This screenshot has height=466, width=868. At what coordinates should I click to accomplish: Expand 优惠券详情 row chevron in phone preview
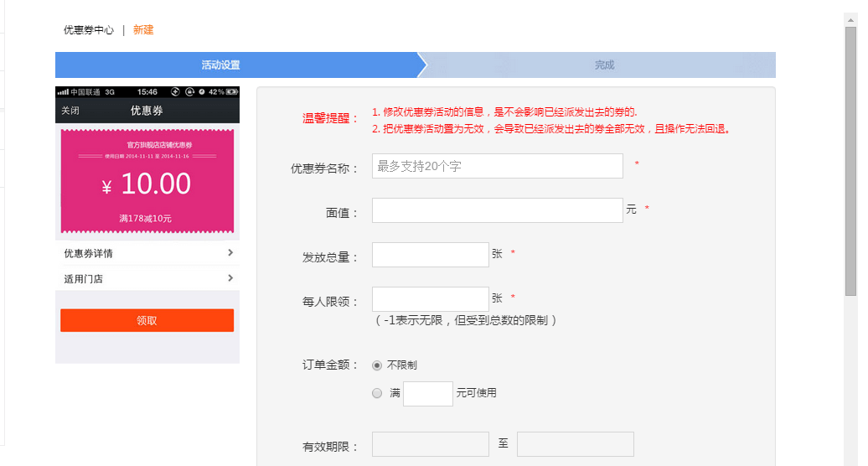(x=230, y=253)
